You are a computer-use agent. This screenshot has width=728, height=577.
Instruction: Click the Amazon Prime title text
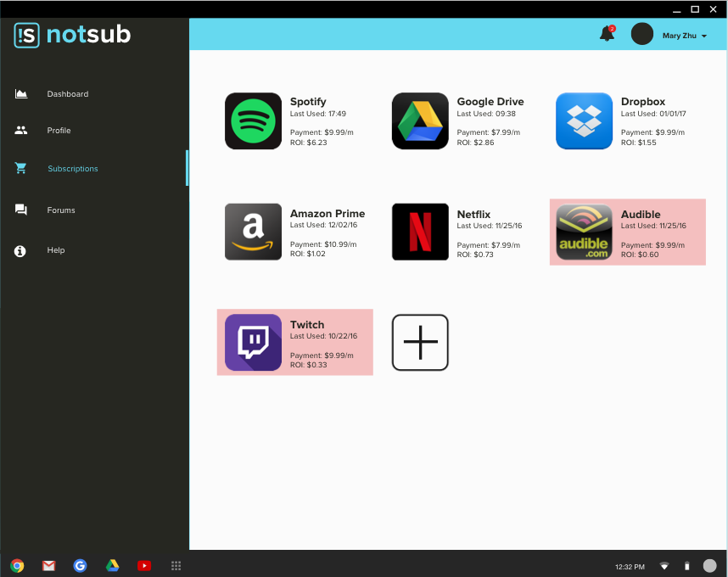[x=328, y=214]
